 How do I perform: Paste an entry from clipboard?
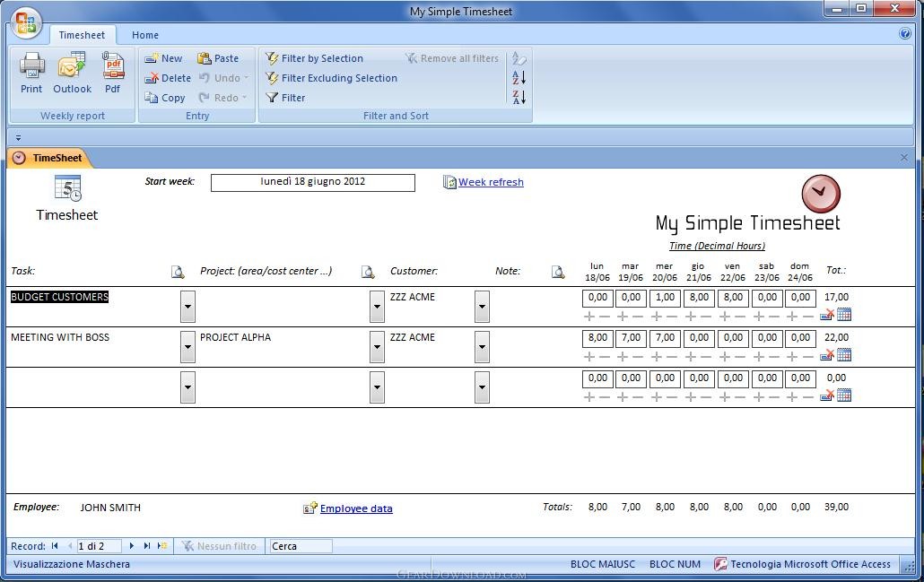click(x=218, y=58)
